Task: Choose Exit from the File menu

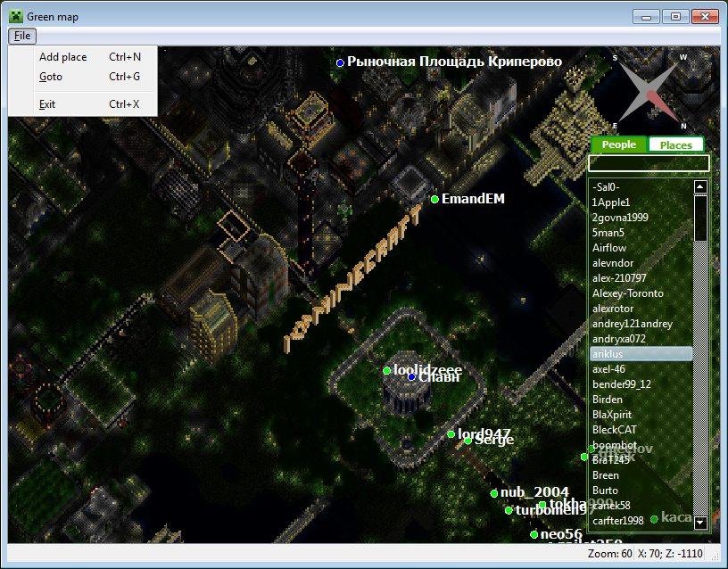Action: point(47,104)
